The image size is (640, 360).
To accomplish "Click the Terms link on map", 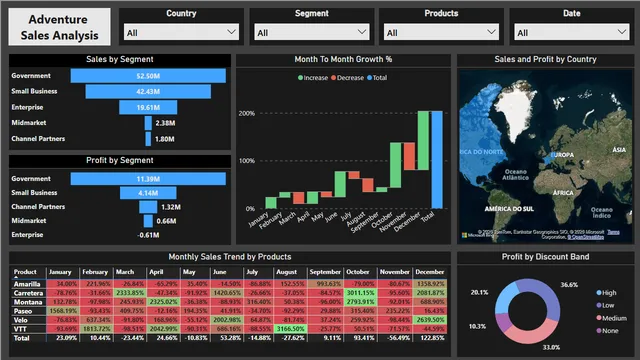I will 613,232.
